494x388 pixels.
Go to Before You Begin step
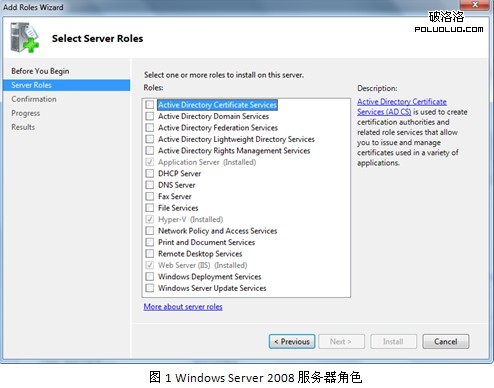(x=40, y=71)
